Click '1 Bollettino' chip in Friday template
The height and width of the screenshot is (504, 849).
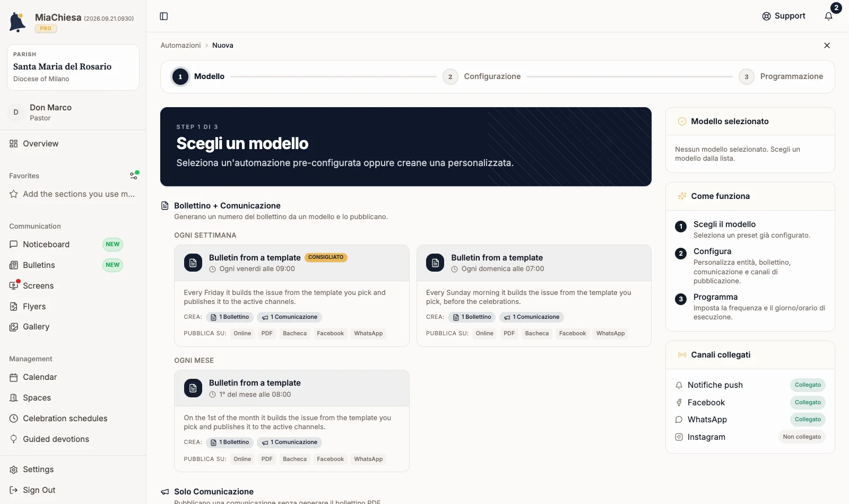pyautogui.click(x=229, y=317)
